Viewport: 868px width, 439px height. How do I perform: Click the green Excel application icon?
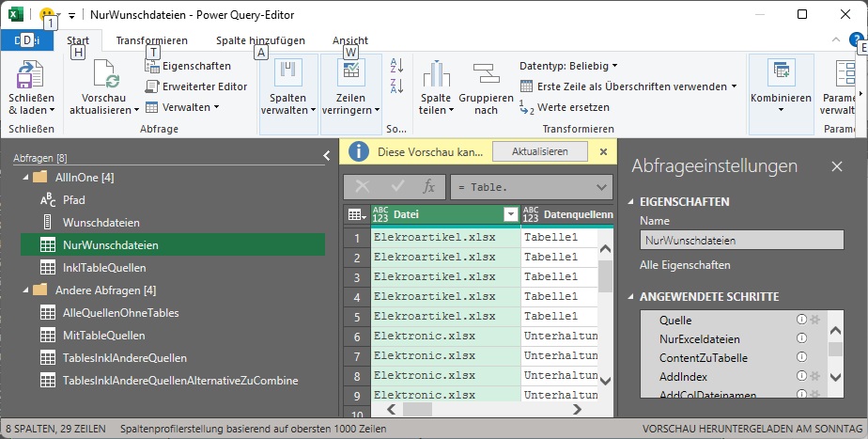(x=15, y=14)
